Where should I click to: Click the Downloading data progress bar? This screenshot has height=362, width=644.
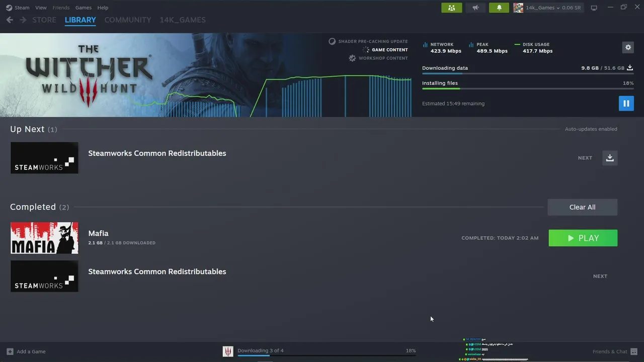coord(528,74)
